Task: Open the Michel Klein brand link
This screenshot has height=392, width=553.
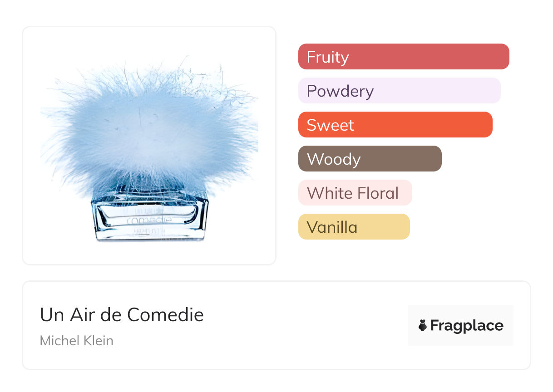Action: point(76,340)
